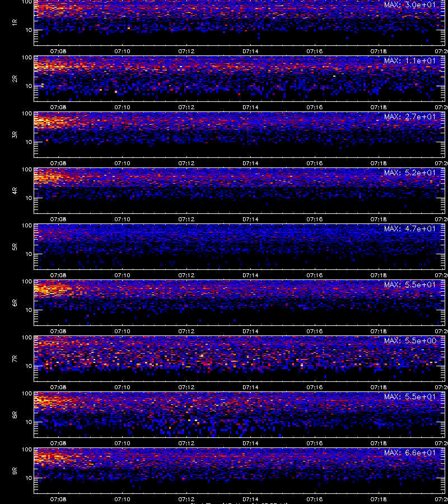Click the 100 y-axis label of 7R panel
The height and width of the screenshot is (504, 448).
point(27,338)
